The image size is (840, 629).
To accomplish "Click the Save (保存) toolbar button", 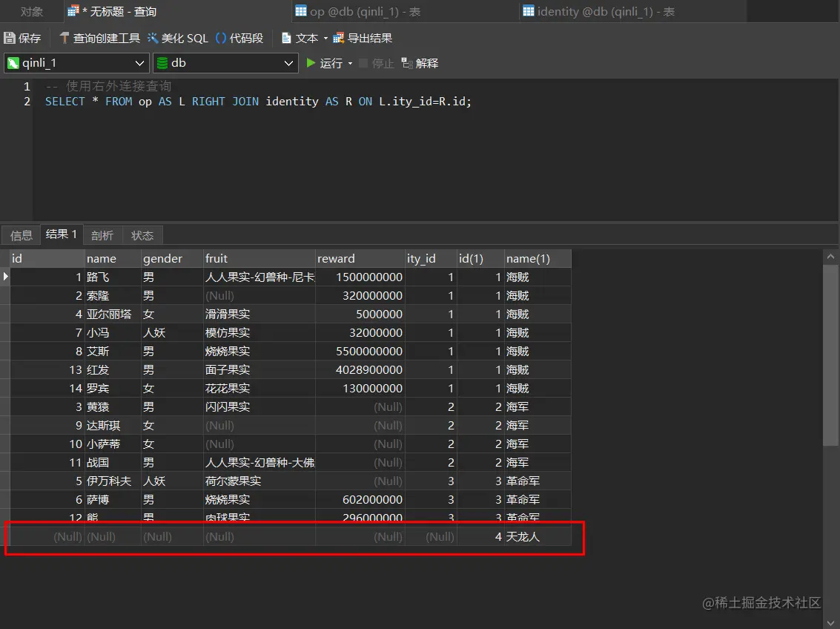I will coord(22,38).
